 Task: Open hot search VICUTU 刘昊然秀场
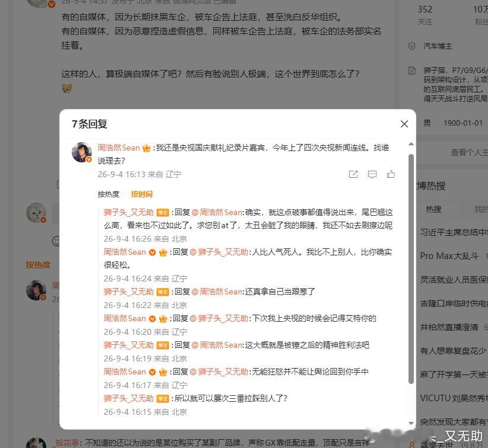[x=454, y=399]
